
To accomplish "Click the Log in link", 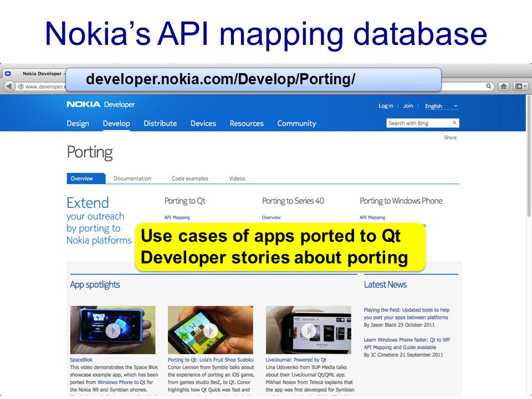I will point(386,106).
